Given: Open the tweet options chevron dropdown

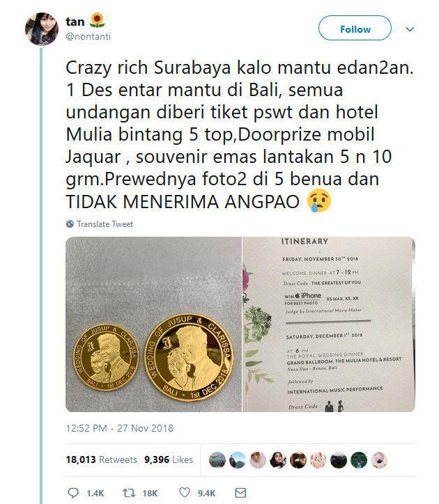Looking at the screenshot, I should click(410, 29).
